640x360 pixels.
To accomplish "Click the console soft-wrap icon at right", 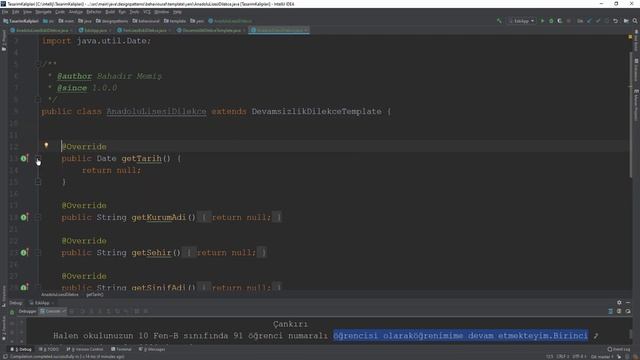I will [x=610, y=311].
